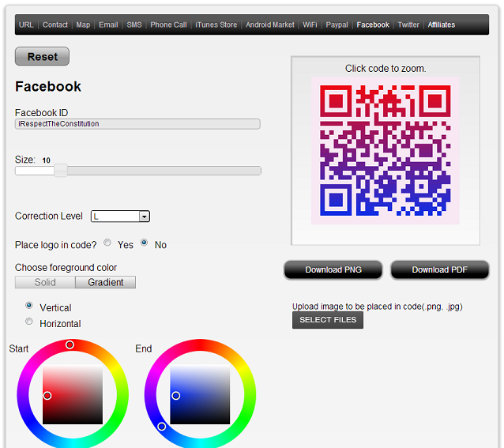Switch to the Contact tab

coord(55,24)
